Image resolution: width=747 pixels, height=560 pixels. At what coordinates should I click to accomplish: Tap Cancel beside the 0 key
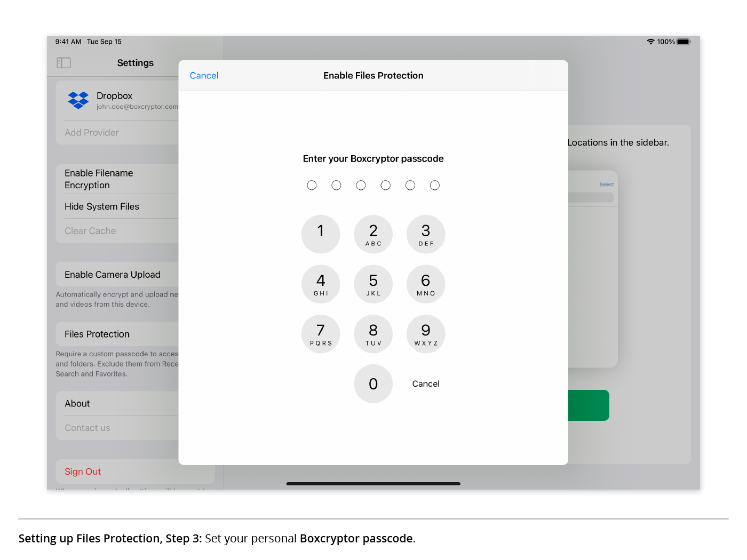point(426,383)
